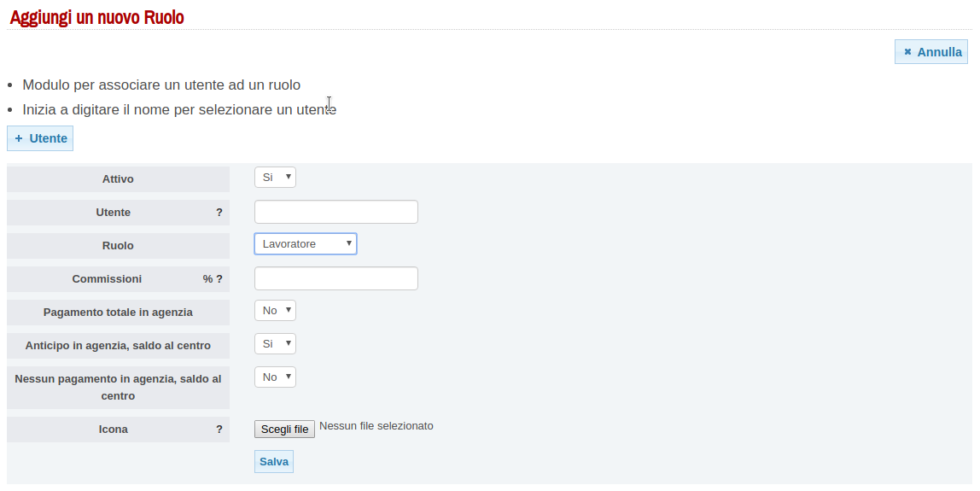Click the x icon on Annulla

click(907, 52)
